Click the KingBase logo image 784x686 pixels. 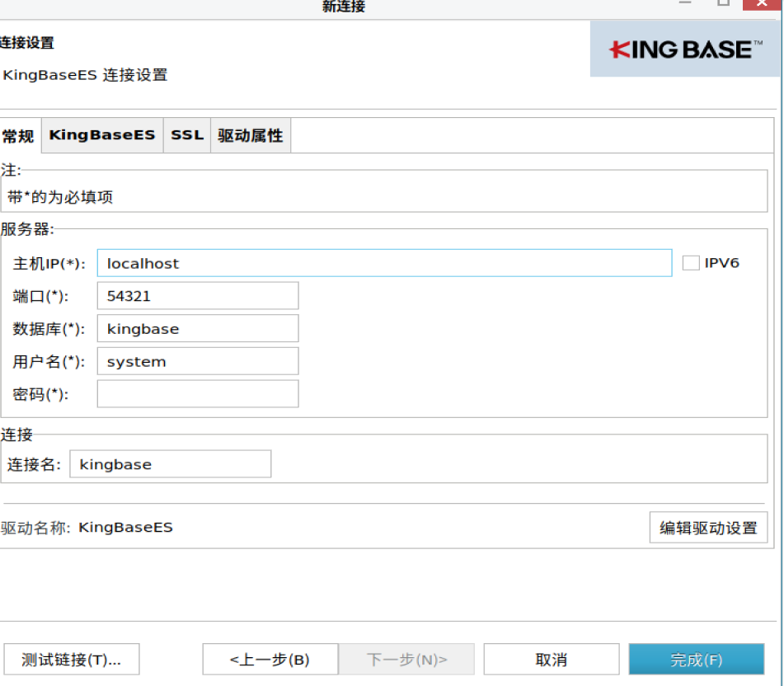[x=685, y=49]
